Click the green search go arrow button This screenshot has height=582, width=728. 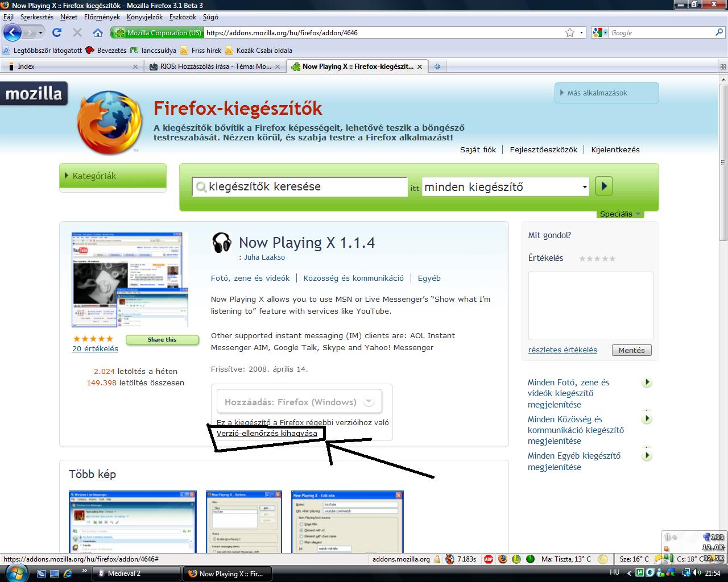point(603,186)
